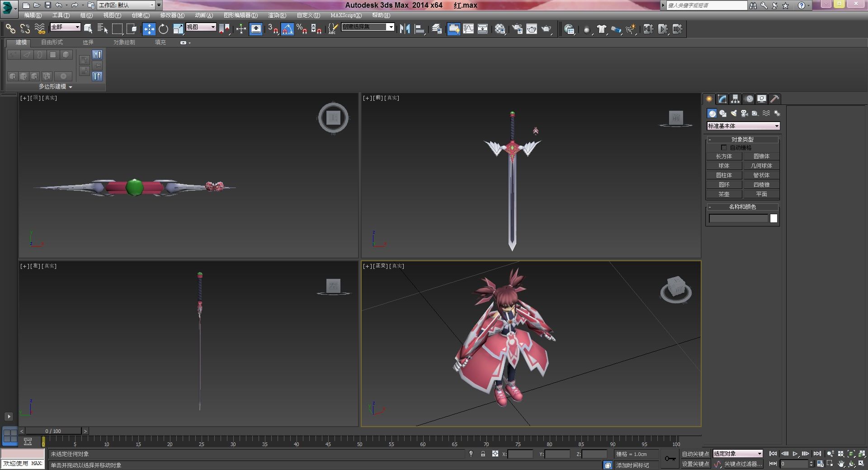Click the X coordinate input field

pos(520,454)
